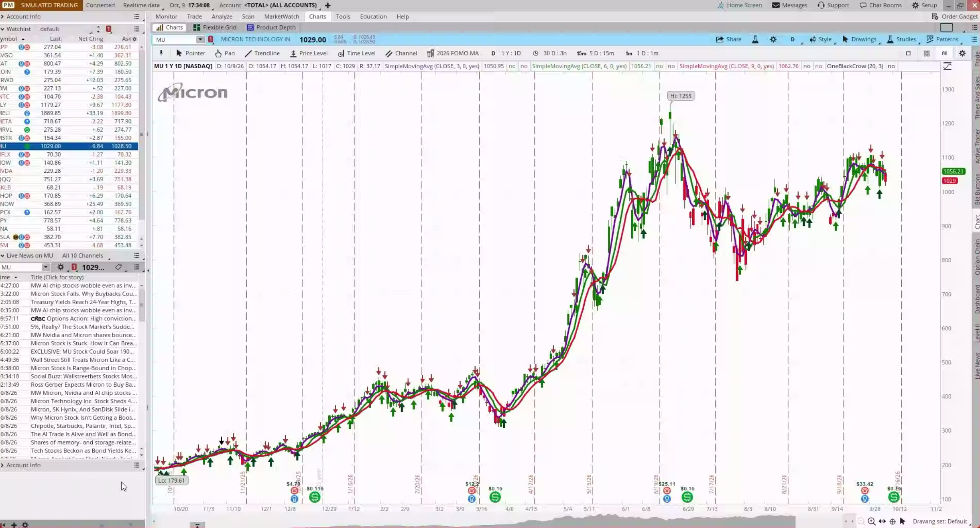Open live news settings gear

point(60,267)
